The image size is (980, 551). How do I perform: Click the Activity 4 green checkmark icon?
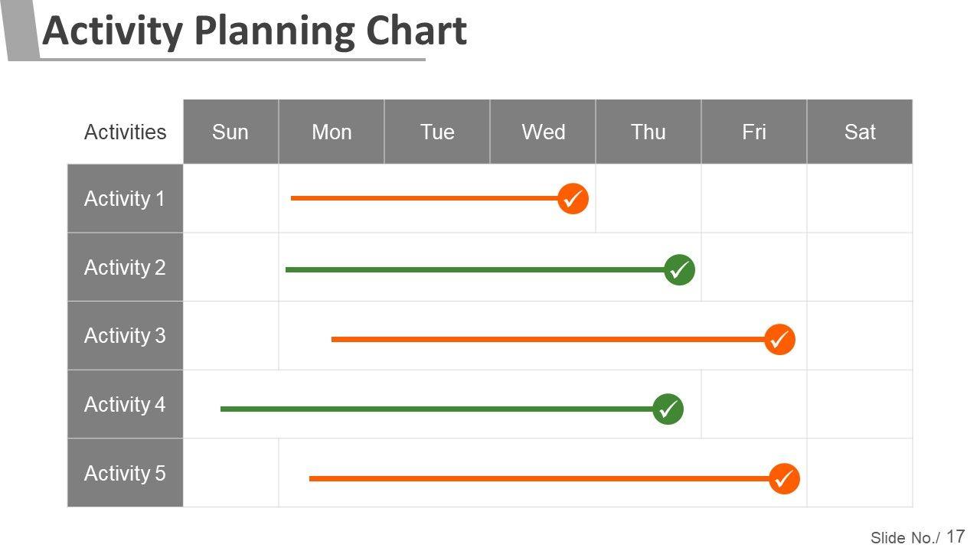[x=668, y=409]
